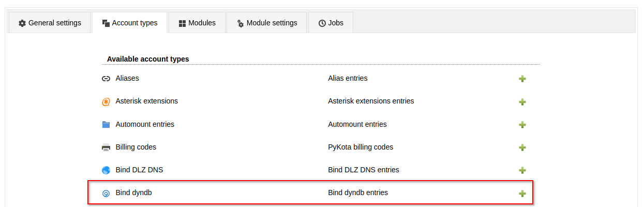Add the Aliases account type
The image size is (644, 207).
click(522, 79)
